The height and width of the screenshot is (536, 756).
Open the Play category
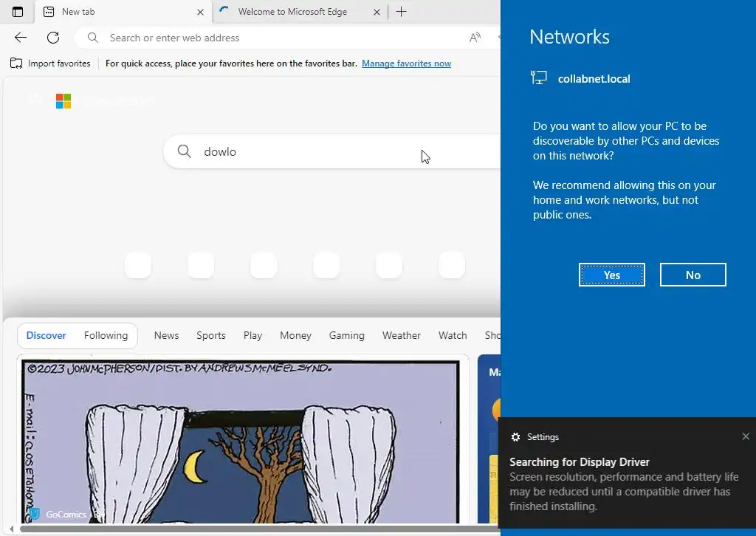coord(252,335)
